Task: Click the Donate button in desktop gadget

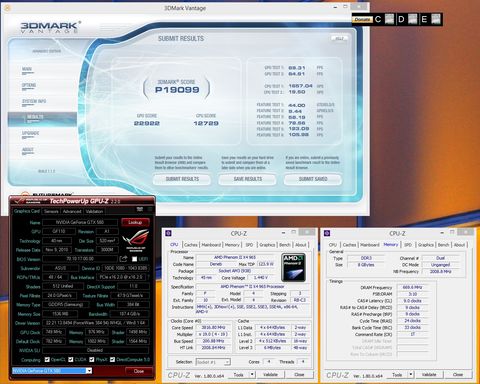Action: (x=362, y=20)
